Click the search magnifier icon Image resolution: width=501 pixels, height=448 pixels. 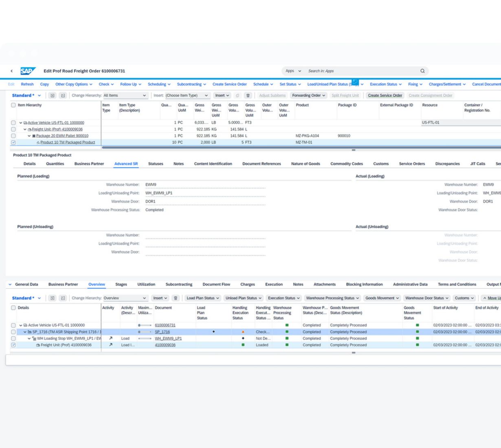pyautogui.click(x=422, y=71)
